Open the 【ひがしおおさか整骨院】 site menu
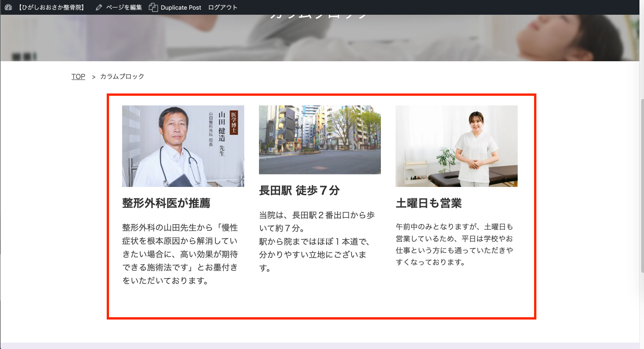Screen dimensions: 644x349 tap(52, 7)
